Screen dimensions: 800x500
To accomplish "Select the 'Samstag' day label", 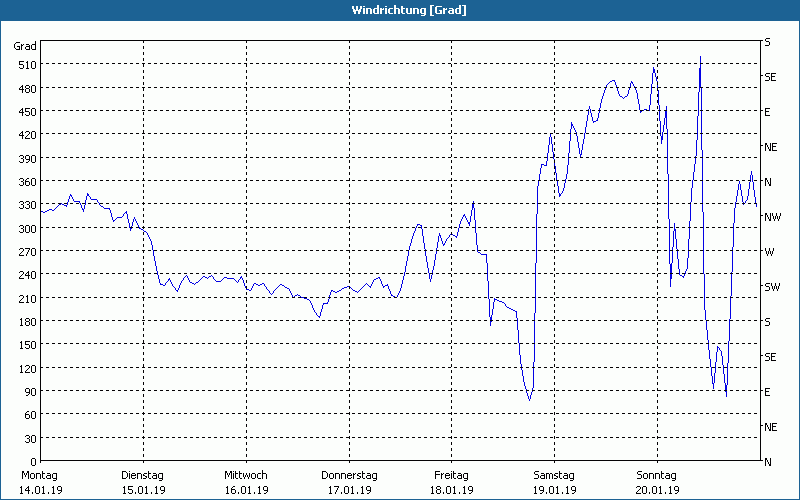I will [x=554, y=476].
